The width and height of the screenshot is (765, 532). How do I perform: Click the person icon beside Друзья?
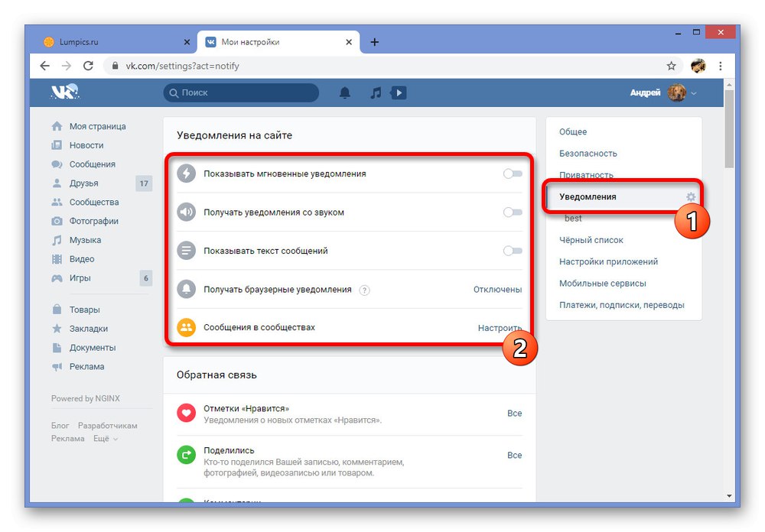point(57,183)
